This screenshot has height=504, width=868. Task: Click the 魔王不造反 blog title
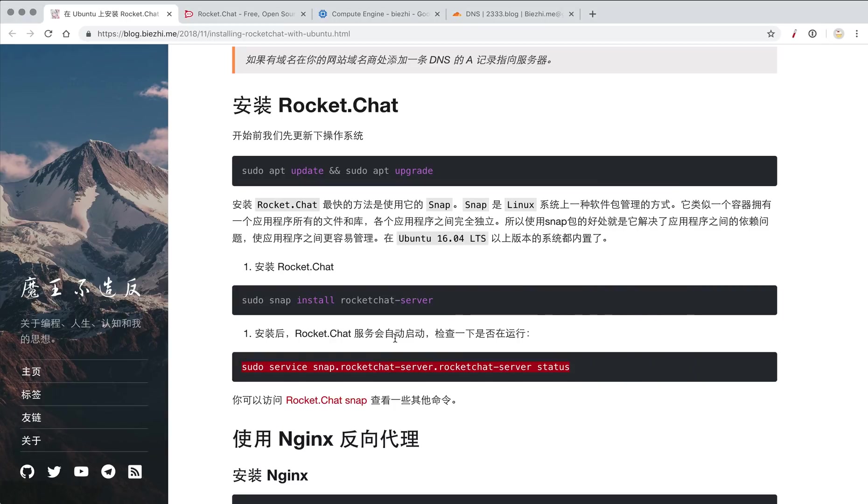81,287
